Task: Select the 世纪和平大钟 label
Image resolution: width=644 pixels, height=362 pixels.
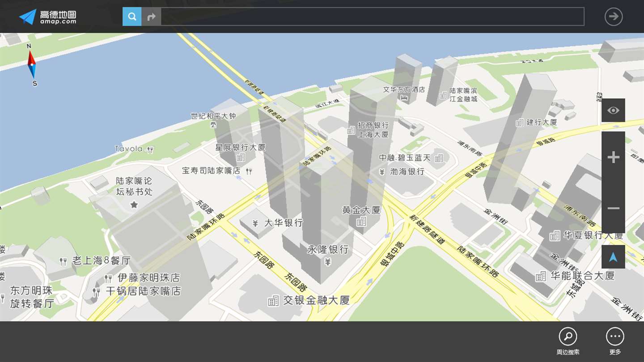Action: (x=213, y=116)
